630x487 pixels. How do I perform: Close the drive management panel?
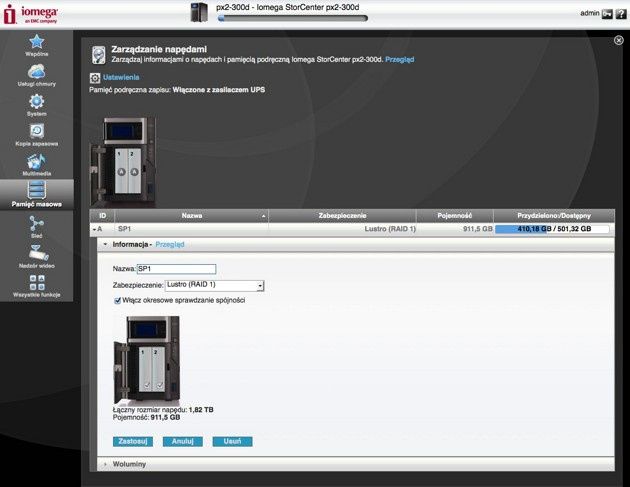(618, 40)
